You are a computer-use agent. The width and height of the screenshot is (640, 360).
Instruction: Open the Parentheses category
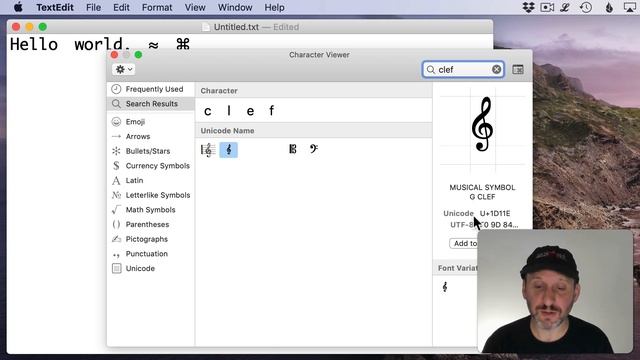[x=151, y=224]
